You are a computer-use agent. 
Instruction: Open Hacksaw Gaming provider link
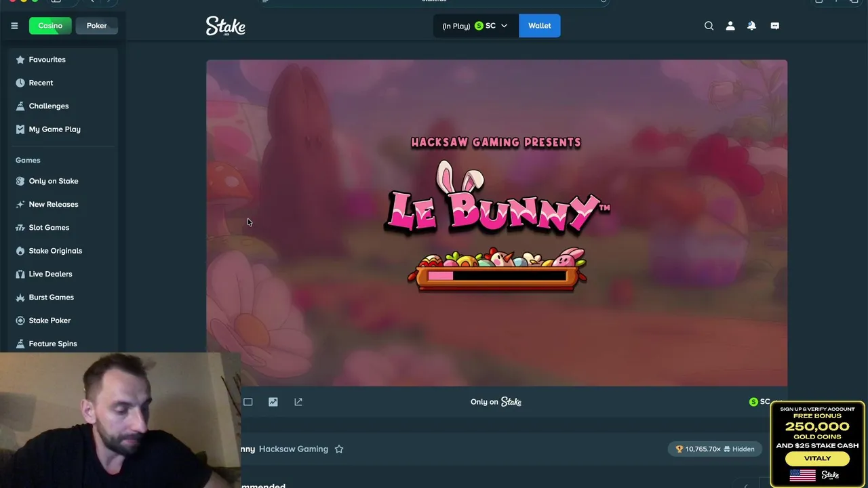pyautogui.click(x=294, y=449)
